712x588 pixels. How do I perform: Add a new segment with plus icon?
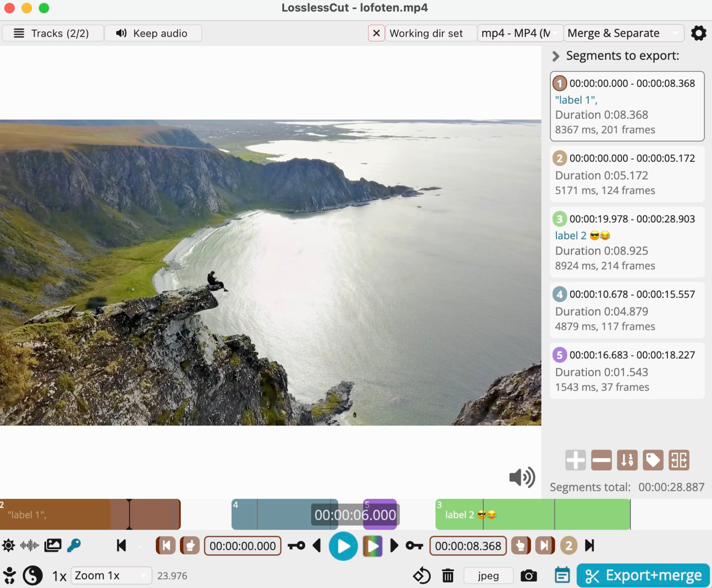[575, 460]
